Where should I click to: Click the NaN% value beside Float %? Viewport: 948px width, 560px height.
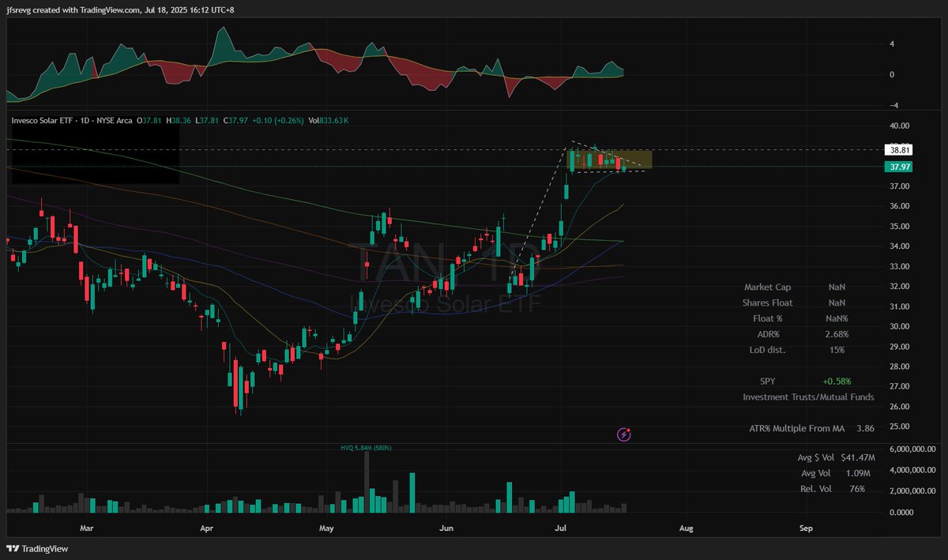coord(837,318)
